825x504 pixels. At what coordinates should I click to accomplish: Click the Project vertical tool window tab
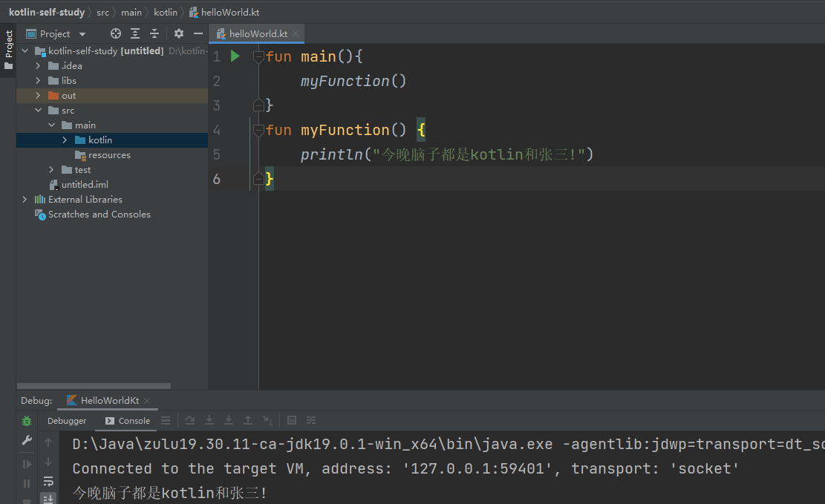coord(8,50)
